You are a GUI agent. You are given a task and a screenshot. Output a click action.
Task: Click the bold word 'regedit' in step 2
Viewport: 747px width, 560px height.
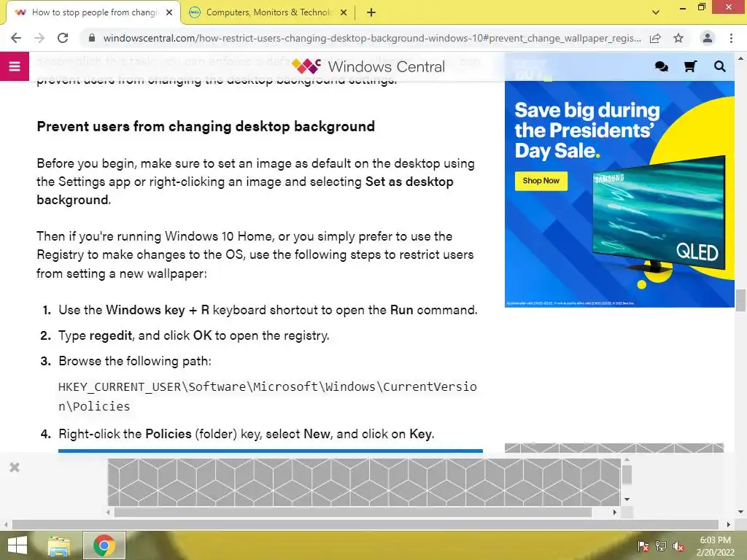click(111, 335)
